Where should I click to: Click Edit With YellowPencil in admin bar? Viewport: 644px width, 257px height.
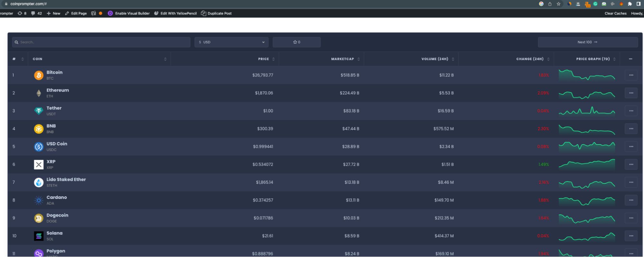pos(176,13)
